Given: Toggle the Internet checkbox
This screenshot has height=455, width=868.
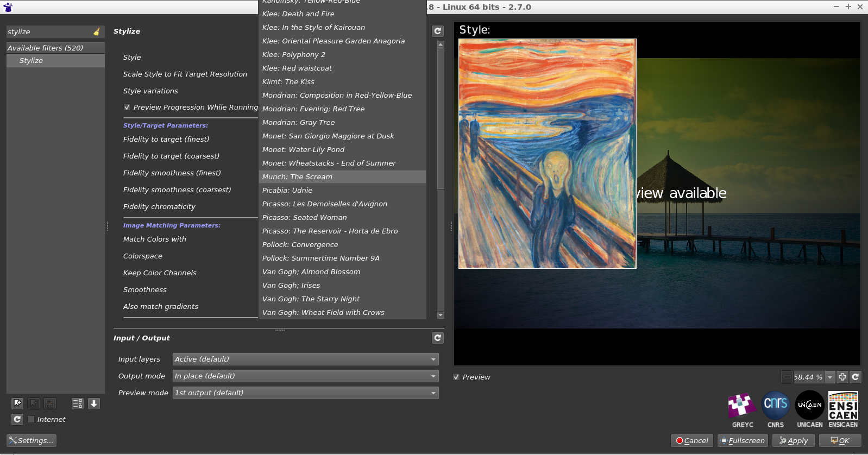Looking at the screenshot, I should coord(32,419).
